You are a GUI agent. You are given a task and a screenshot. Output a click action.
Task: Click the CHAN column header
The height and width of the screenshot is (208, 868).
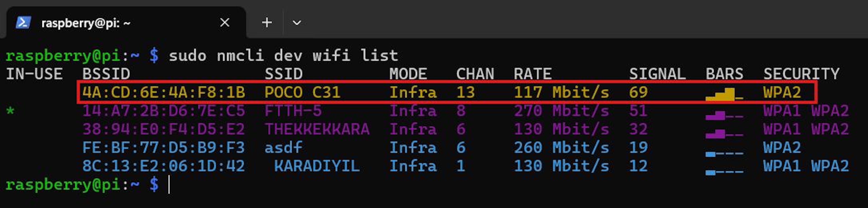pyautogui.click(x=475, y=74)
